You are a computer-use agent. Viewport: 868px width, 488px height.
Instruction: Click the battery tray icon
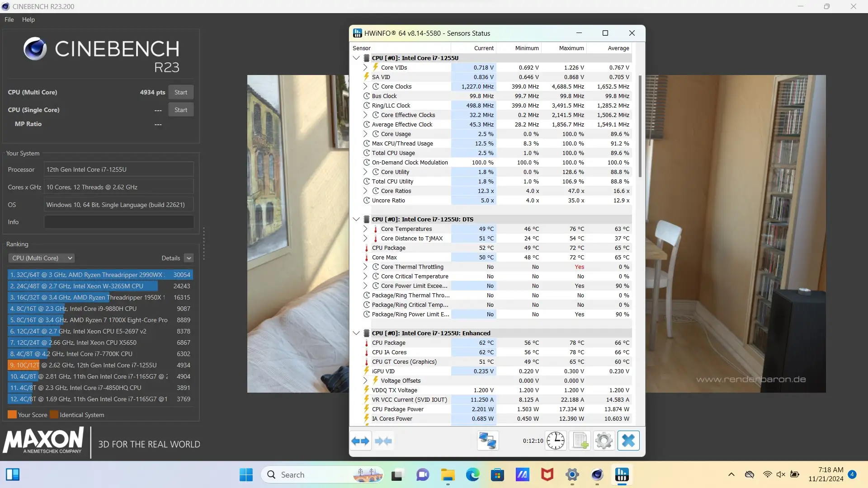tap(795, 474)
